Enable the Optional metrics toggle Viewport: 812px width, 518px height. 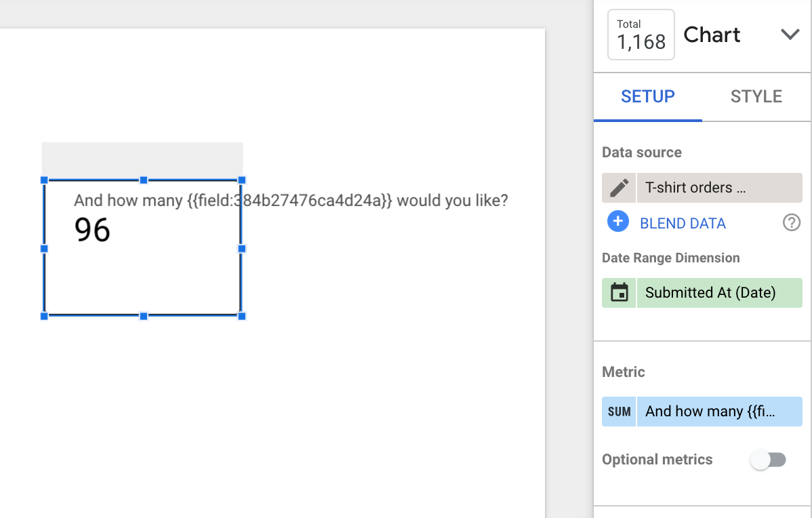(769, 460)
